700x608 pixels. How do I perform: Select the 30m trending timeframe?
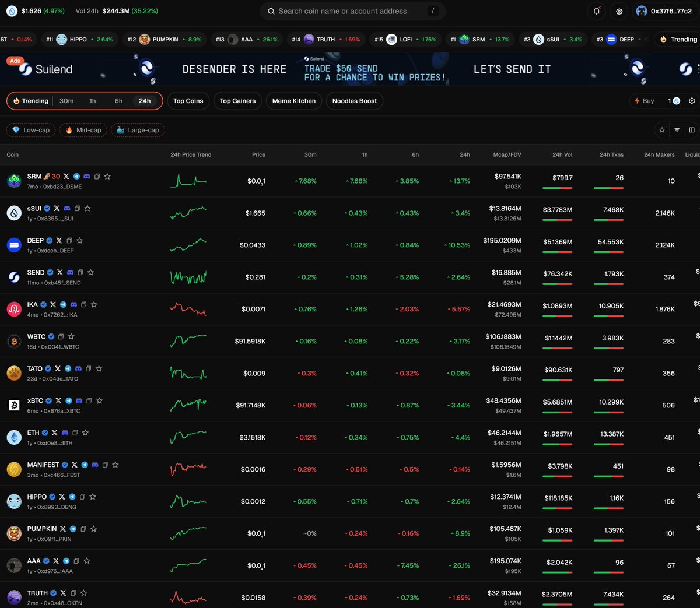[66, 101]
